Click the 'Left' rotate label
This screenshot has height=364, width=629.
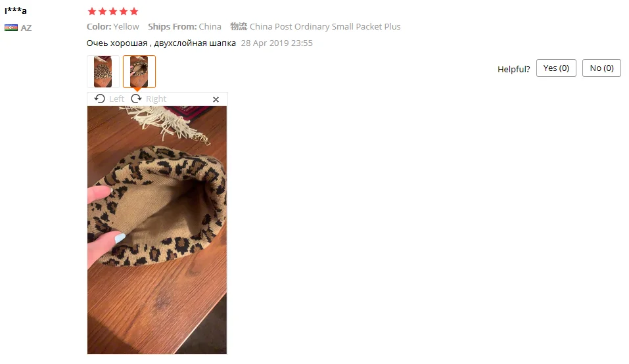[117, 99]
